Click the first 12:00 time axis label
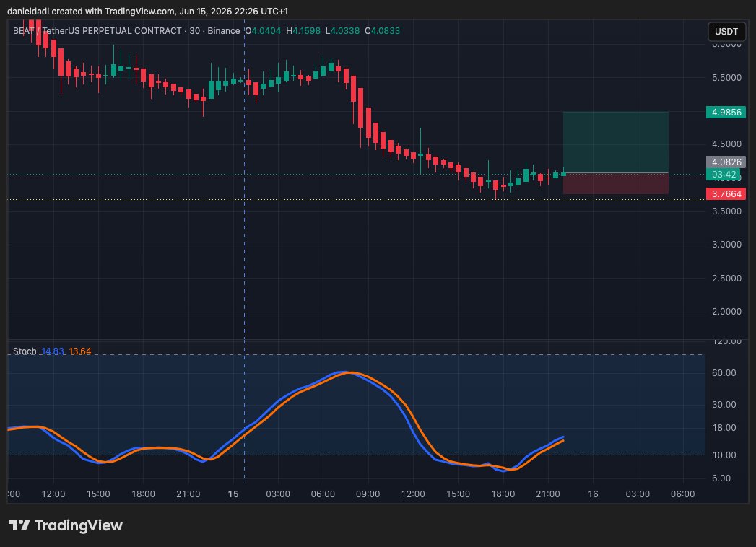Viewport: 756px width, 547px height. click(53, 494)
